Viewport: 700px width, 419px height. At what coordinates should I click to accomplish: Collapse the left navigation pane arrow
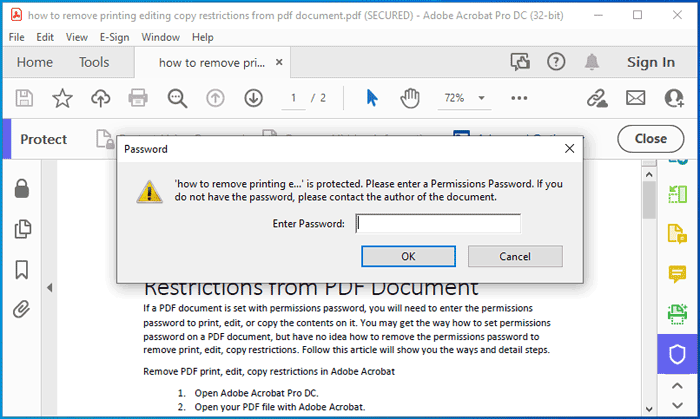50,288
